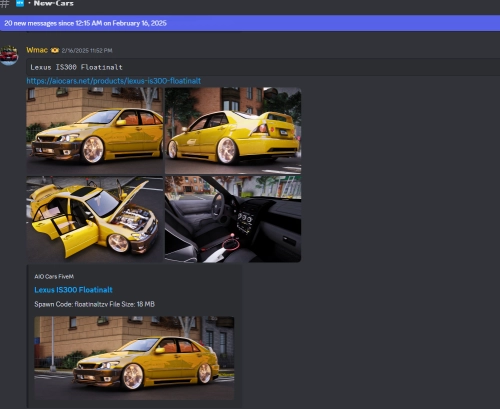Click the message timestamp 2/16/2025 11:52 PM
The width and height of the screenshot is (500, 409).
(x=87, y=51)
